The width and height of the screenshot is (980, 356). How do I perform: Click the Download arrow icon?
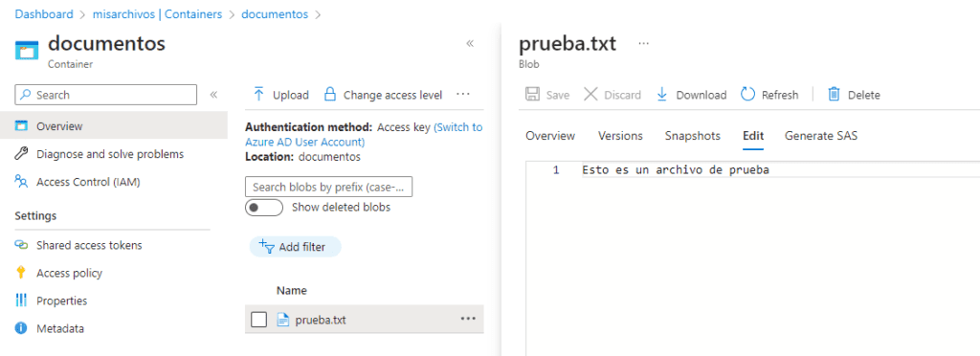[x=662, y=95]
